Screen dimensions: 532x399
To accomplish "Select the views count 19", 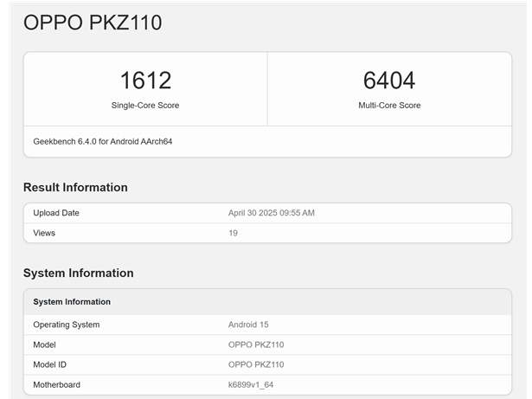I will click(x=233, y=233).
